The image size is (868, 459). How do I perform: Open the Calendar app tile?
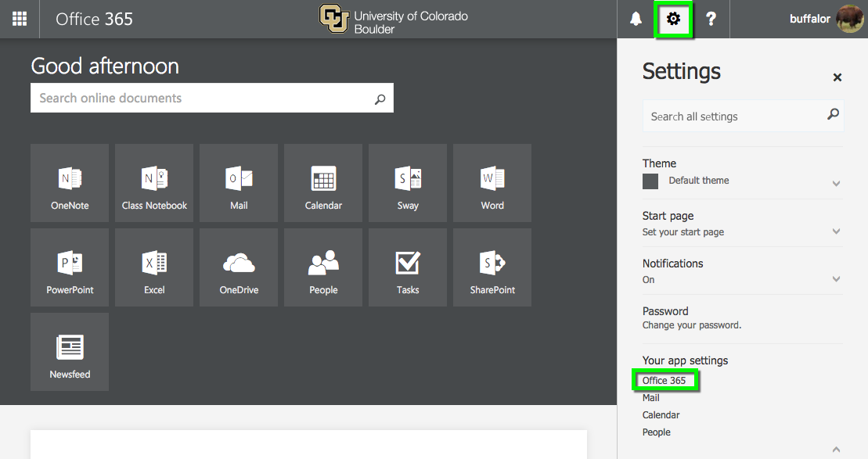(x=323, y=183)
